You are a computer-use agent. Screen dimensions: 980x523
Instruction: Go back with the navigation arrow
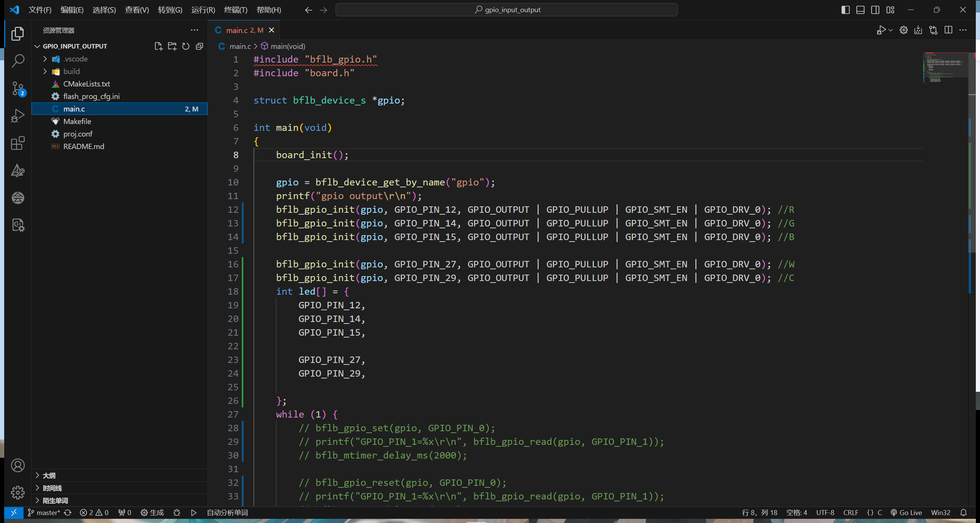click(309, 10)
